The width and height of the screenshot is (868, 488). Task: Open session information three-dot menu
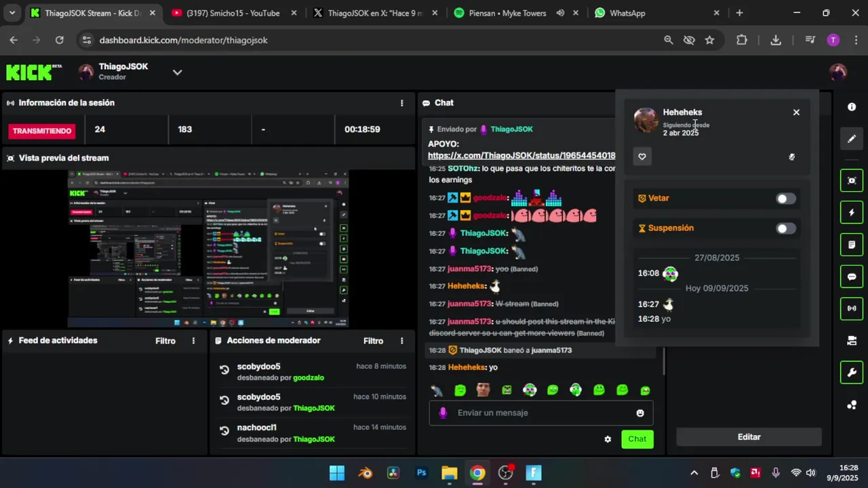[x=401, y=103]
